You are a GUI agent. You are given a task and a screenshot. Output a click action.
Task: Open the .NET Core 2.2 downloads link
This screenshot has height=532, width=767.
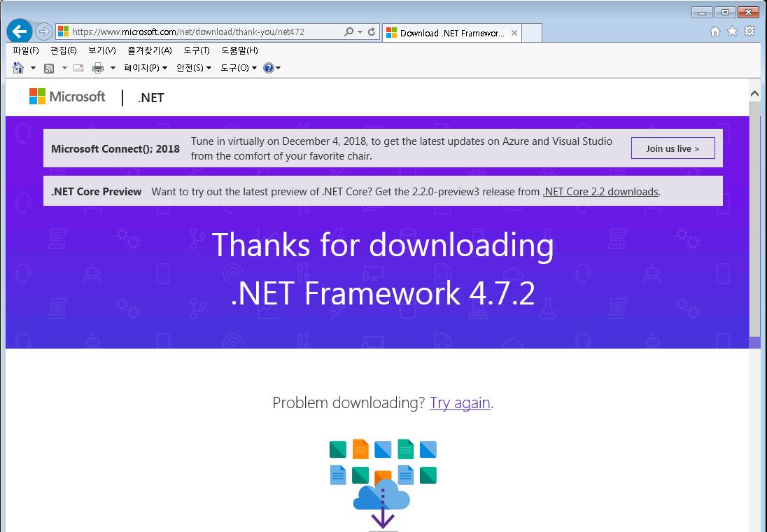[600, 192]
